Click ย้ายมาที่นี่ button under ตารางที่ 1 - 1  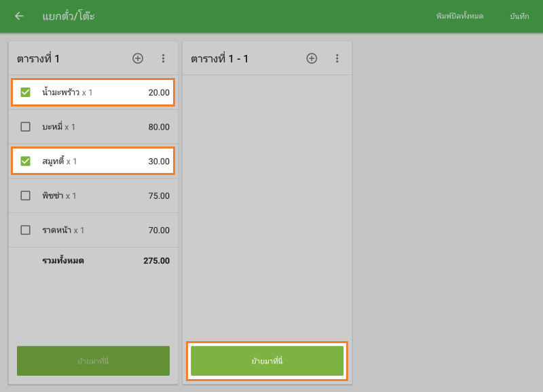tap(267, 361)
